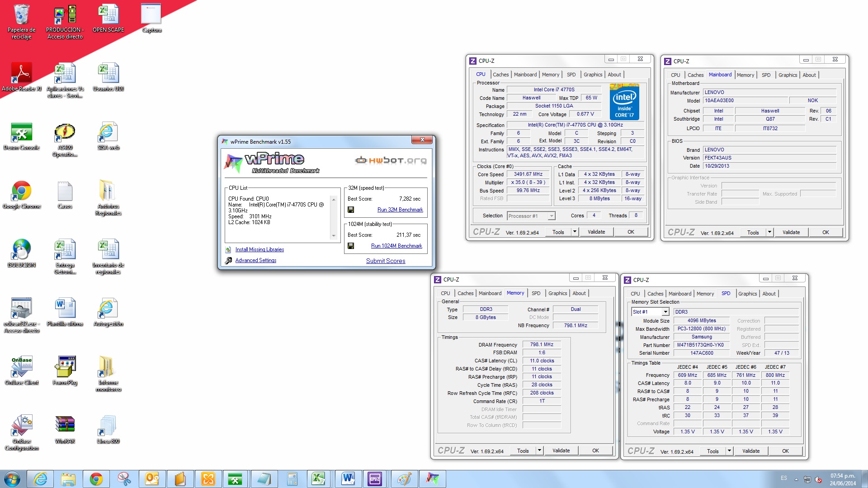
Task: Click the Windows Start button
Action: tap(12, 479)
